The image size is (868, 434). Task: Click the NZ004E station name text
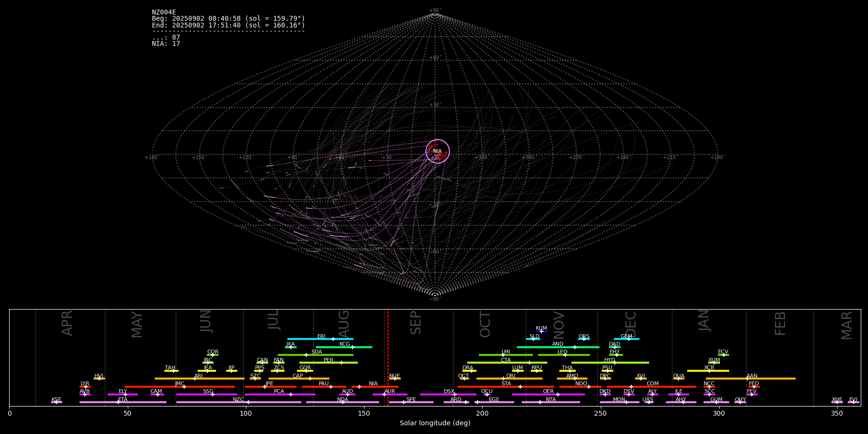[x=164, y=13]
